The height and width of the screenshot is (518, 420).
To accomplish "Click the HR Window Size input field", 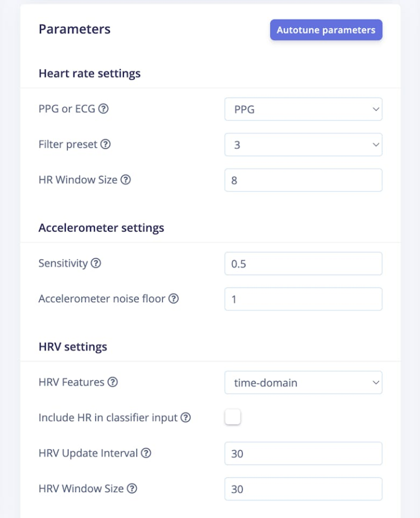I will (303, 180).
